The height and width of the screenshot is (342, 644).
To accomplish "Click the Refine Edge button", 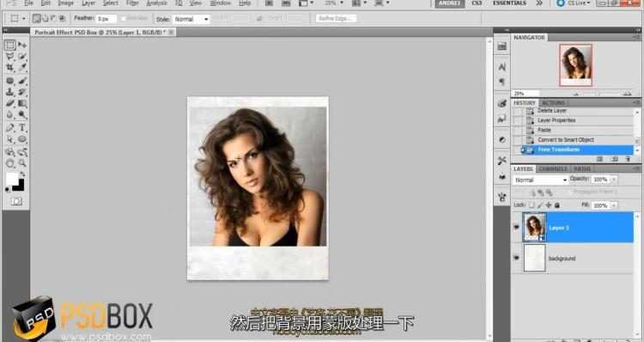I will click(x=336, y=19).
